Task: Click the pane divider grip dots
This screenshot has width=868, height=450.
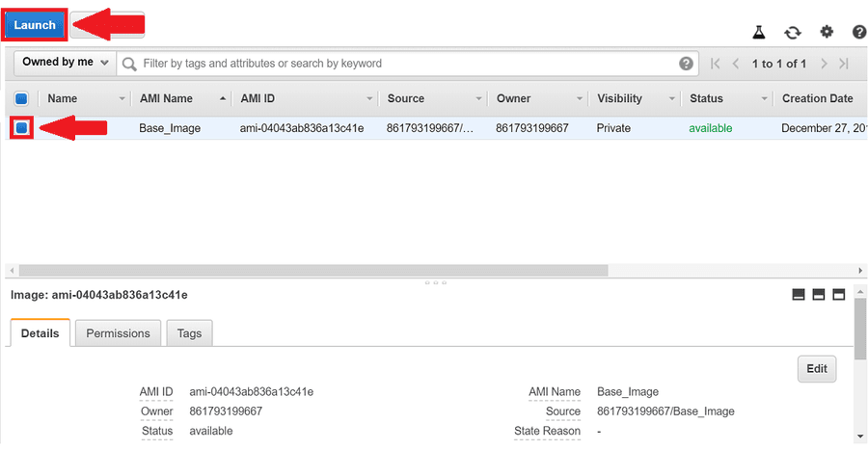Action: tap(436, 282)
